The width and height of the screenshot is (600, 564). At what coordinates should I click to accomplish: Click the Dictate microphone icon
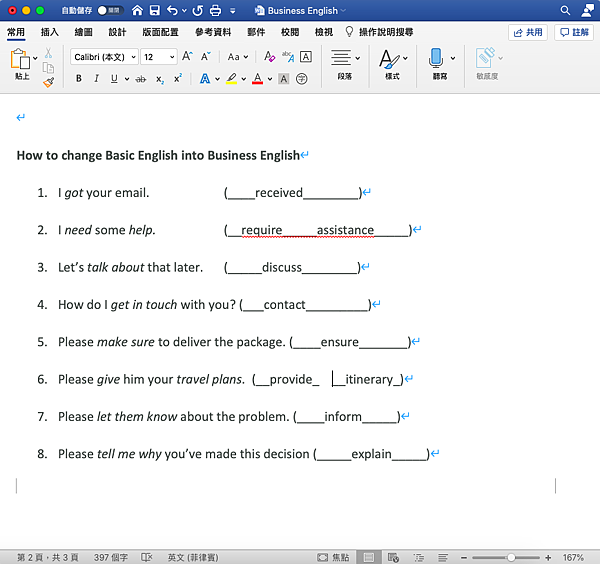click(x=436, y=58)
